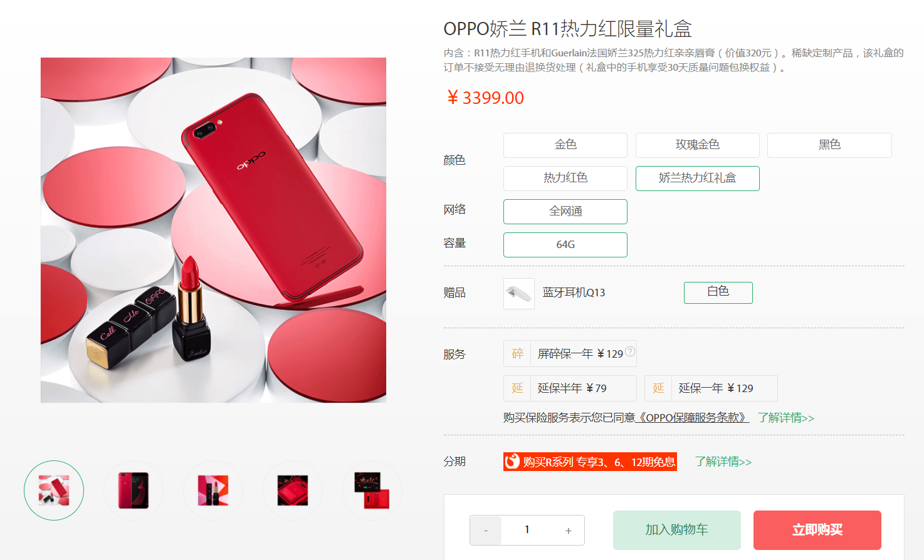Open the OPPO保障服务条款 link

coord(693,418)
